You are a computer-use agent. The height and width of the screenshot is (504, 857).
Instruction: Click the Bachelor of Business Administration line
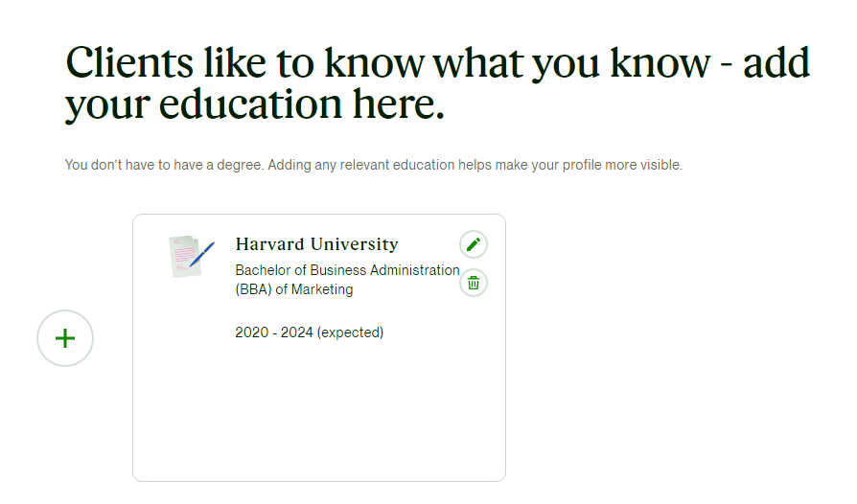[348, 270]
